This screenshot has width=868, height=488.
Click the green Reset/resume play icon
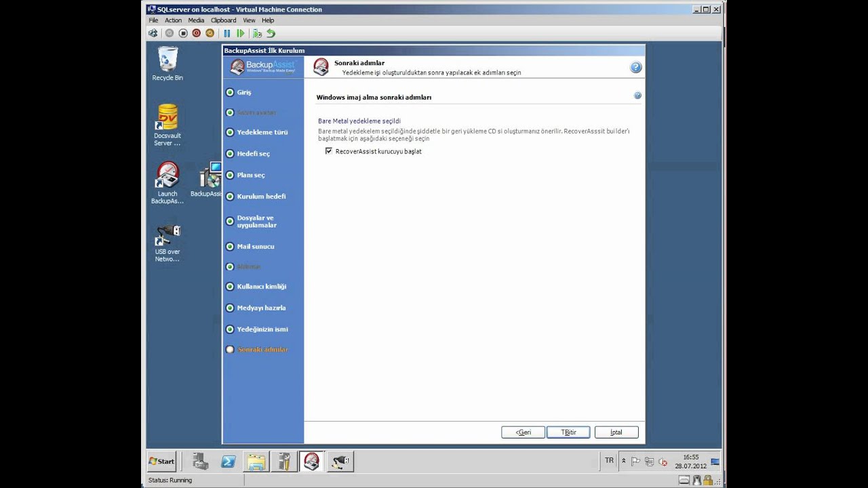pos(240,33)
